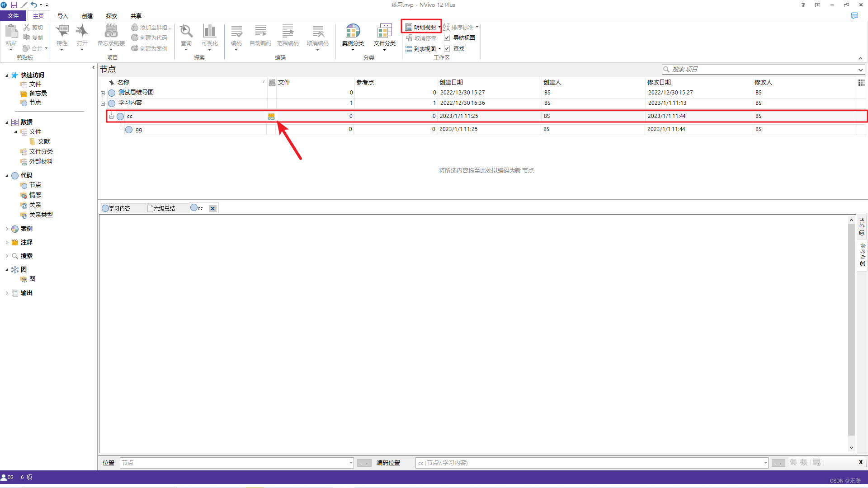
Task: Close the cc detail tab
Action: tap(212, 208)
